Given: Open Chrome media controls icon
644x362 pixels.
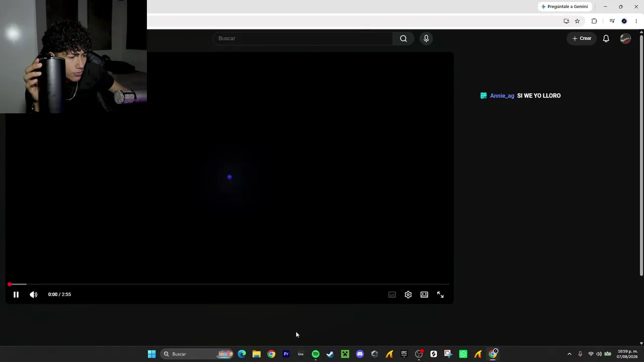Looking at the screenshot, I should [x=612, y=21].
